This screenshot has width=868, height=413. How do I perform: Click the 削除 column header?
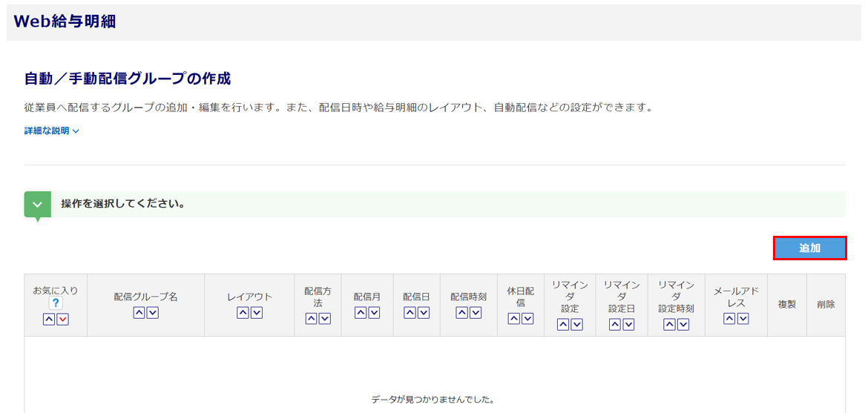click(x=826, y=305)
